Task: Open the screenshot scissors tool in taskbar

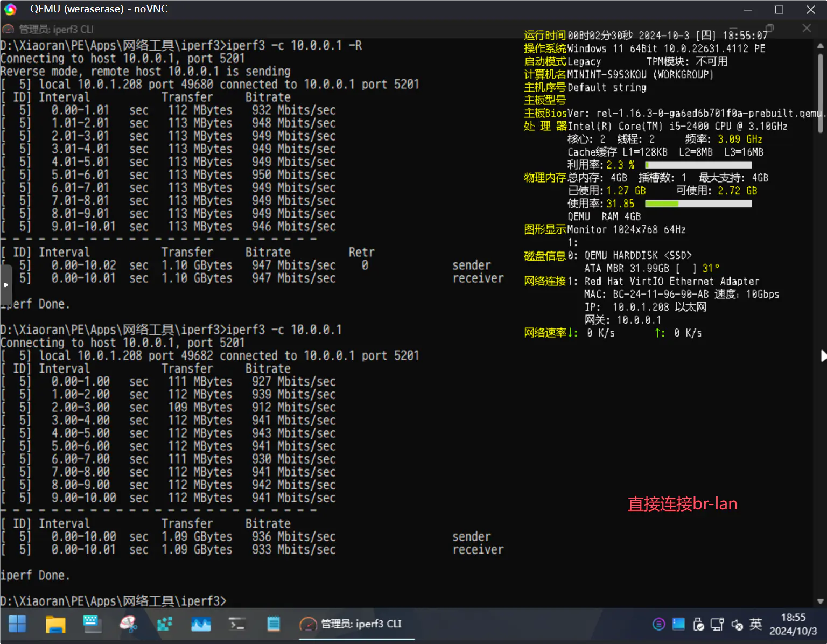Action: point(128,624)
